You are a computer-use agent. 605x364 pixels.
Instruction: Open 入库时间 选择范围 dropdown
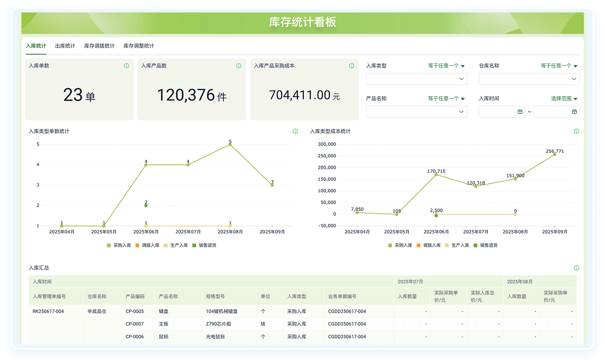click(x=565, y=99)
